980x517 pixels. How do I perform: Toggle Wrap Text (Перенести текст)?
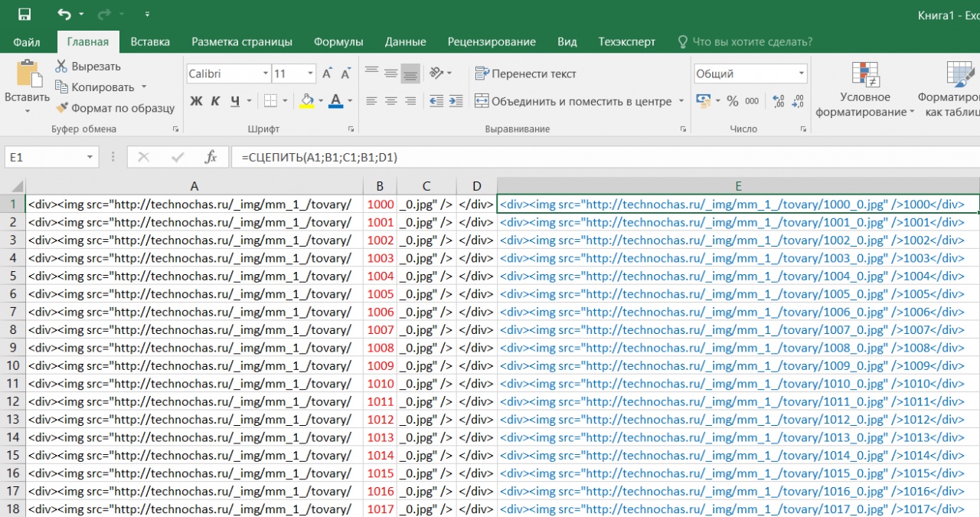525,74
